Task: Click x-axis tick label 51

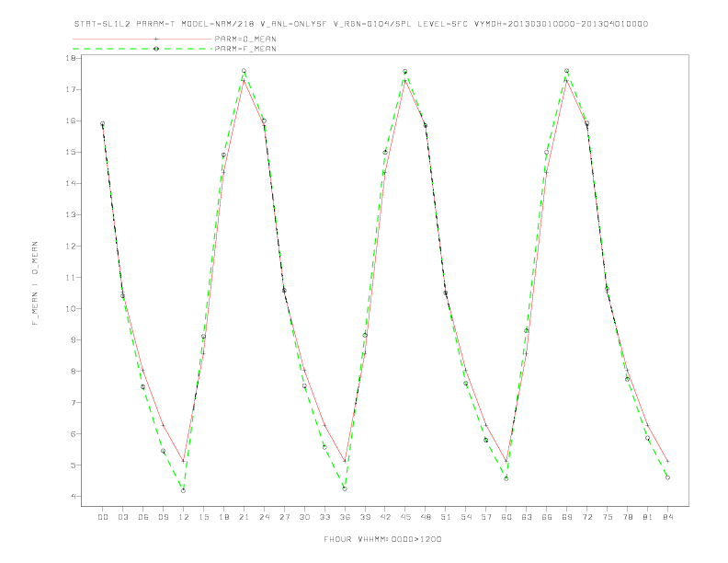Action: pos(446,517)
